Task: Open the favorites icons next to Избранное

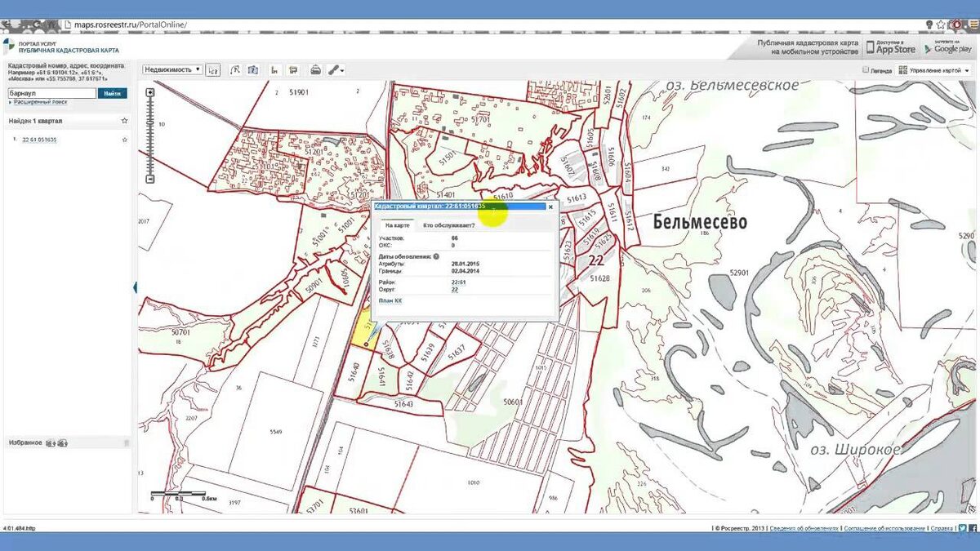Action: point(56,443)
